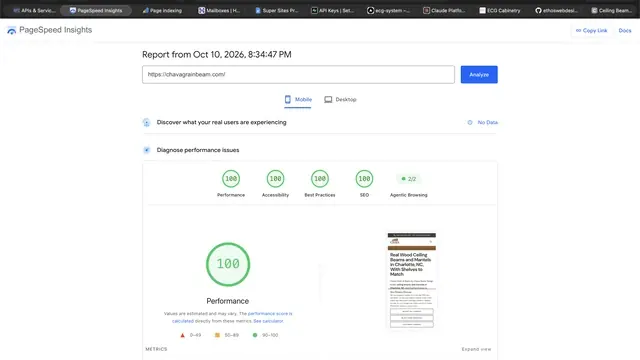640x360 pixels.
Task: Click the large 100 Performance gauge
Action: [x=228, y=264]
